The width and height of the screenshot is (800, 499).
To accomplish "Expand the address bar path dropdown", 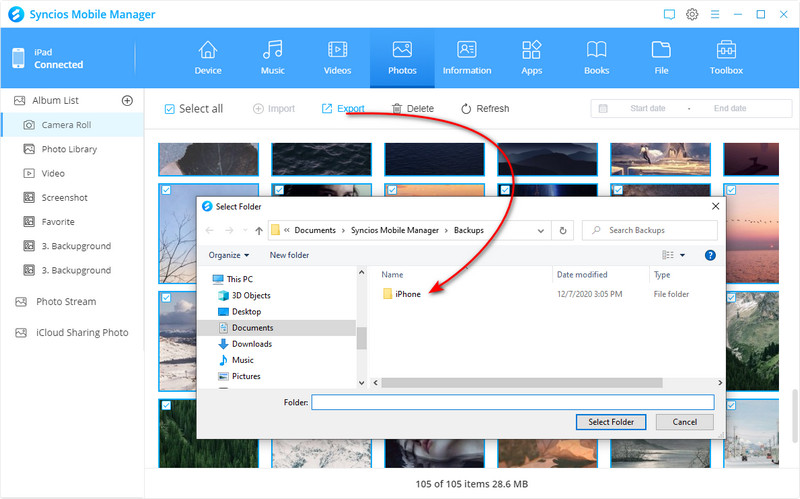I will (x=541, y=231).
